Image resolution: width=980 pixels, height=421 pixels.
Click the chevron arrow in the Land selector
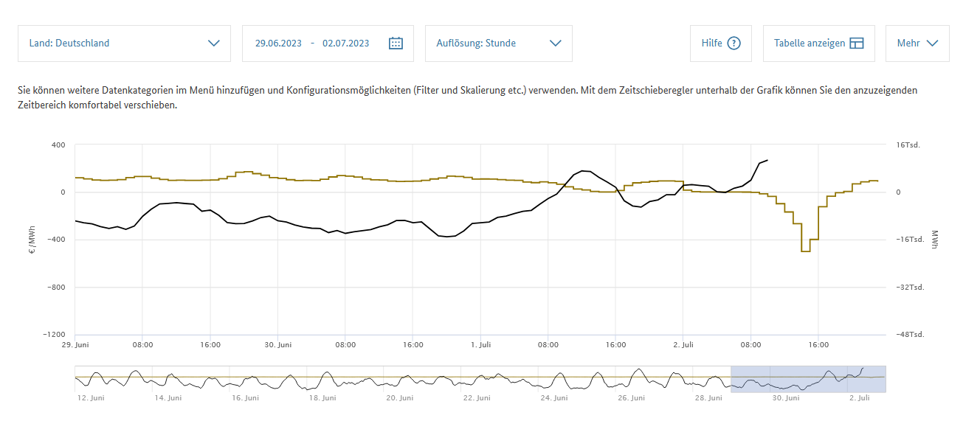(214, 43)
